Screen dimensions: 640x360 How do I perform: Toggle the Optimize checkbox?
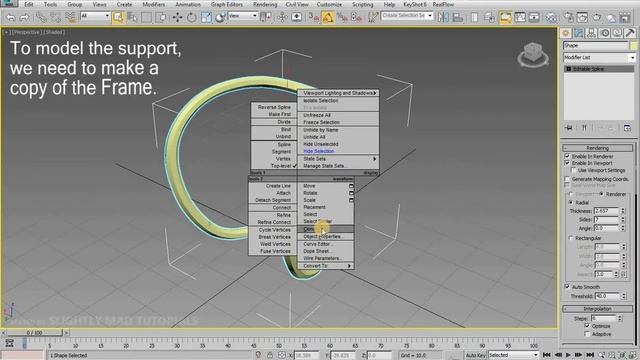pyautogui.click(x=587, y=326)
